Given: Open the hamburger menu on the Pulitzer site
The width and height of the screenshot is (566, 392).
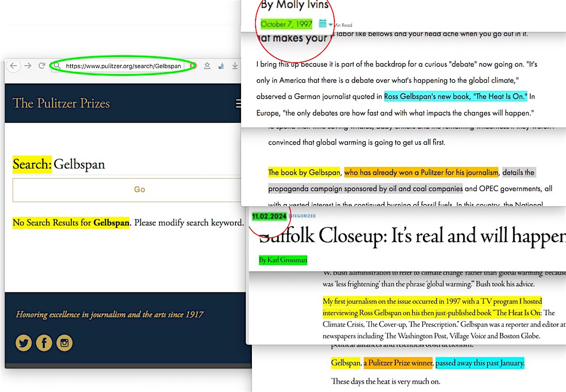Looking at the screenshot, I should coord(240,103).
